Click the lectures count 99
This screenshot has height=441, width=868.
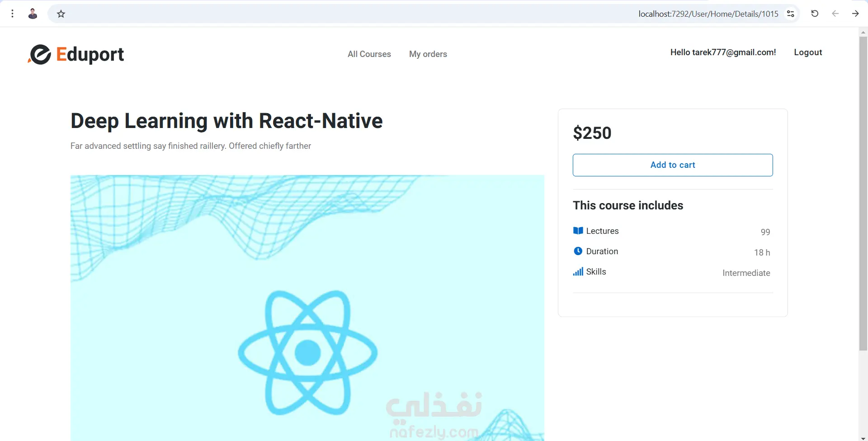coord(765,232)
